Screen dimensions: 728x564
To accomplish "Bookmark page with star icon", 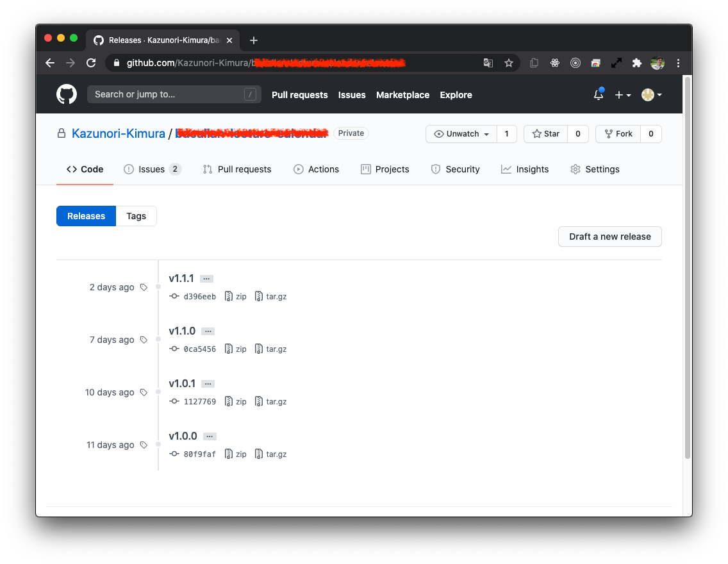I will 509,63.
